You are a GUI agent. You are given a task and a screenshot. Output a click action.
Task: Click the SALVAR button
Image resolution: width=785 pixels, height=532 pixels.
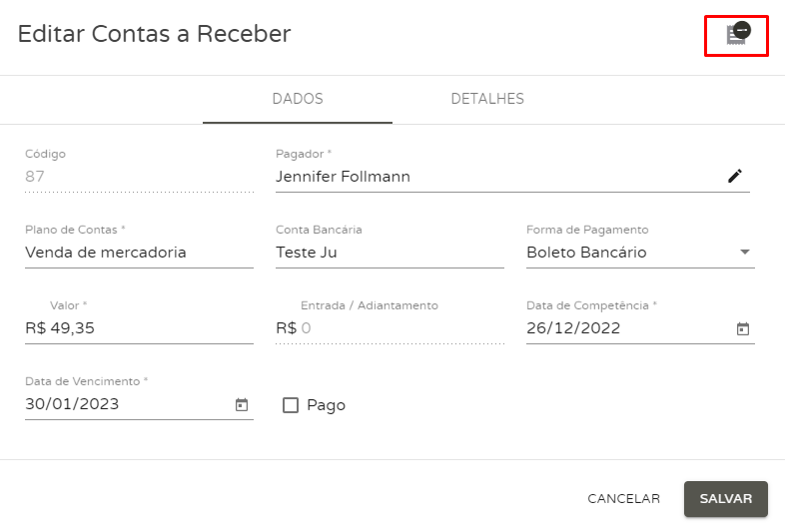coord(726,498)
